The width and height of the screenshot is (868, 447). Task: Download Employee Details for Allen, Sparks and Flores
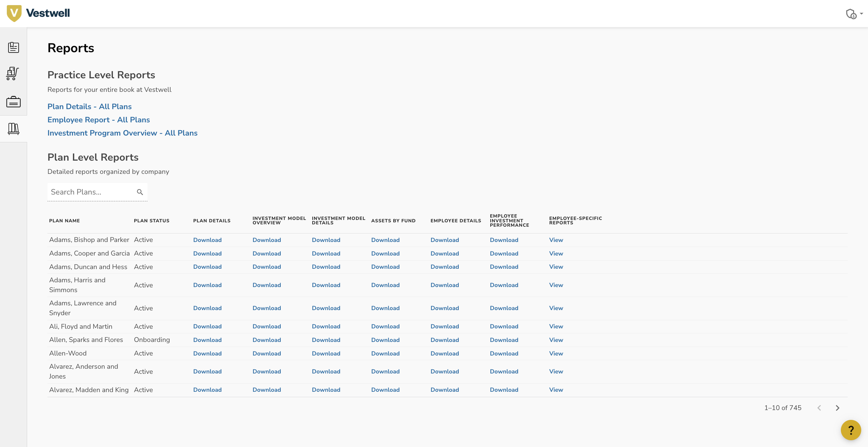click(x=445, y=340)
